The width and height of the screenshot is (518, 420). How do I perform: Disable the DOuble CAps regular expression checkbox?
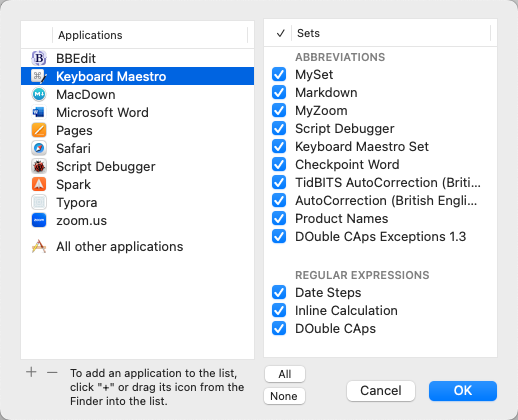(x=279, y=329)
